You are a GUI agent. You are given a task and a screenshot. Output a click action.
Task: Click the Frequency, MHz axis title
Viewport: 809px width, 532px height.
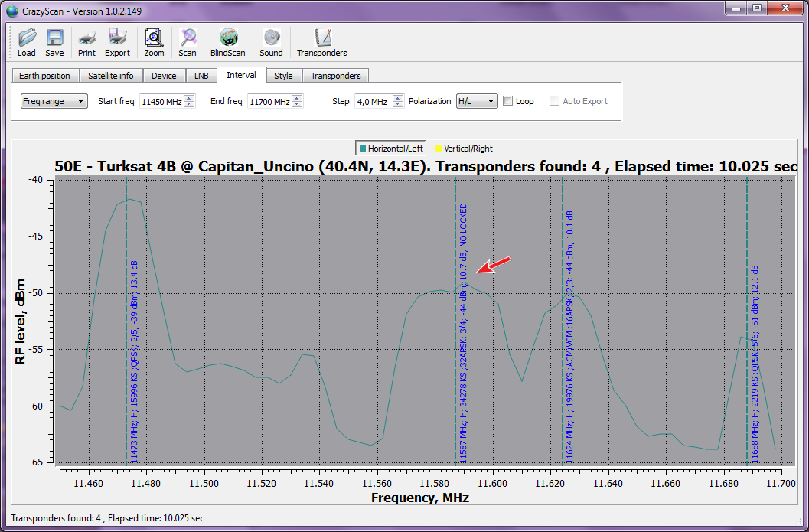(420, 498)
